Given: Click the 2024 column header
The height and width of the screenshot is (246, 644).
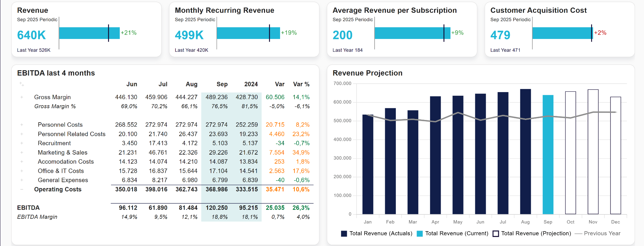Looking at the screenshot, I should tap(251, 84).
